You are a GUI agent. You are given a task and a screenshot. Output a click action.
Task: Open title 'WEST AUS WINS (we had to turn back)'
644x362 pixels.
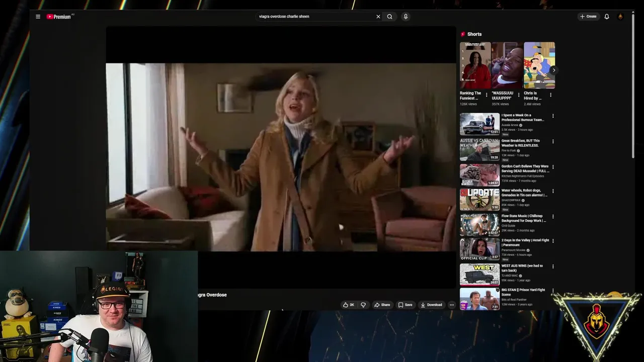point(522,268)
